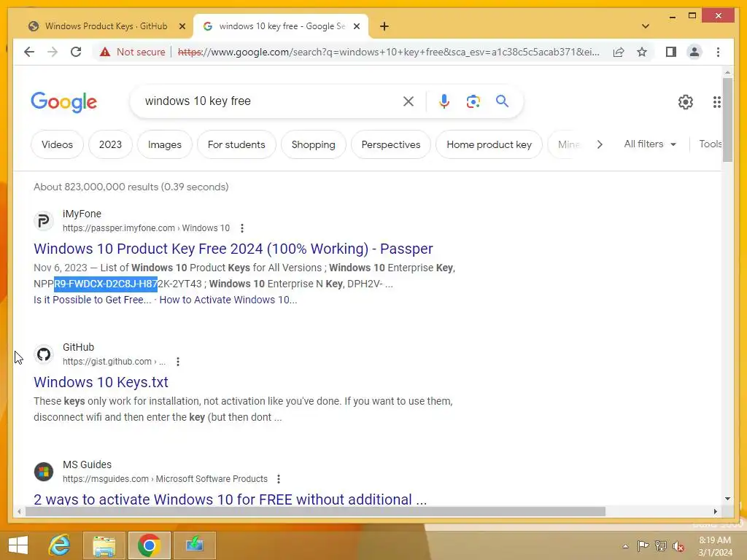
Task: Open File Explorer from taskbar
Action: (104, 545)
